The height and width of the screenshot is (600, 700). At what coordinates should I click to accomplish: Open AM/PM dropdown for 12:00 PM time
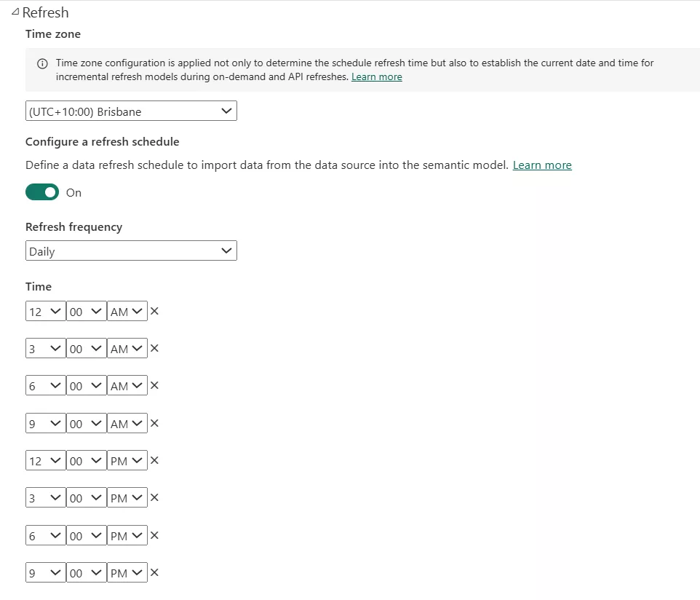(x=127, y=460)
